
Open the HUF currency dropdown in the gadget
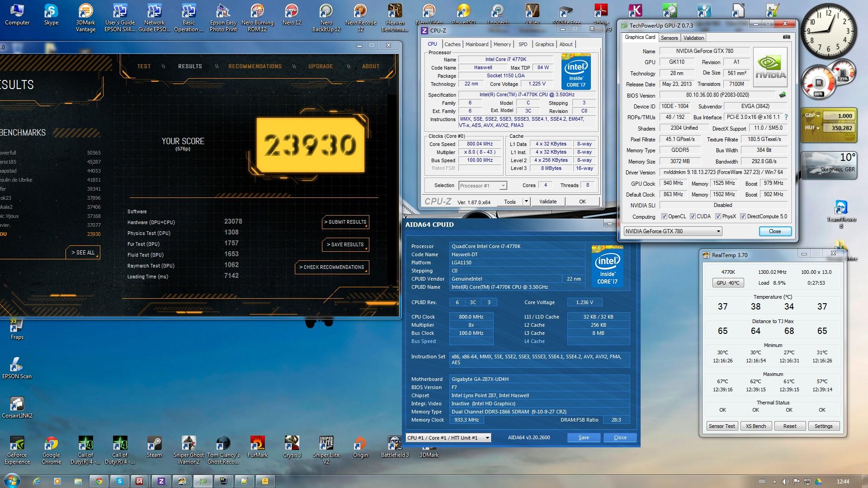point(812,127)
